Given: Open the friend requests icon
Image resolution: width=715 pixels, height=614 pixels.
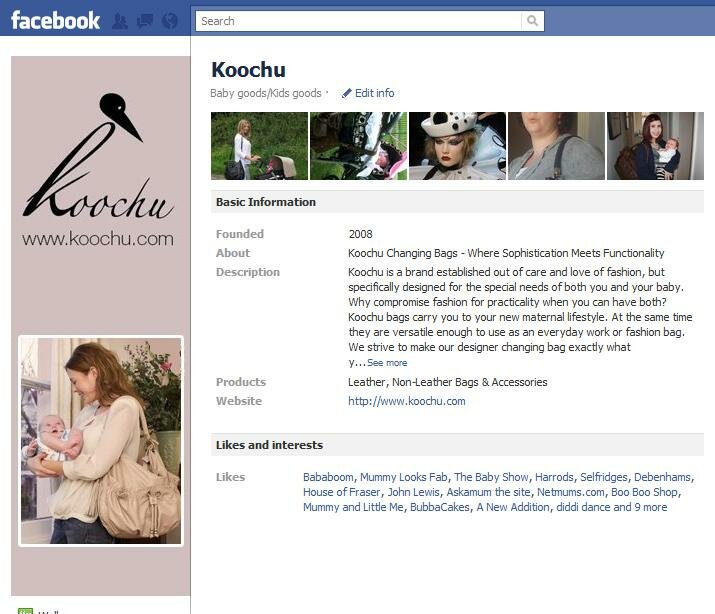Looking at the screenshot, I should pos(120,21).
